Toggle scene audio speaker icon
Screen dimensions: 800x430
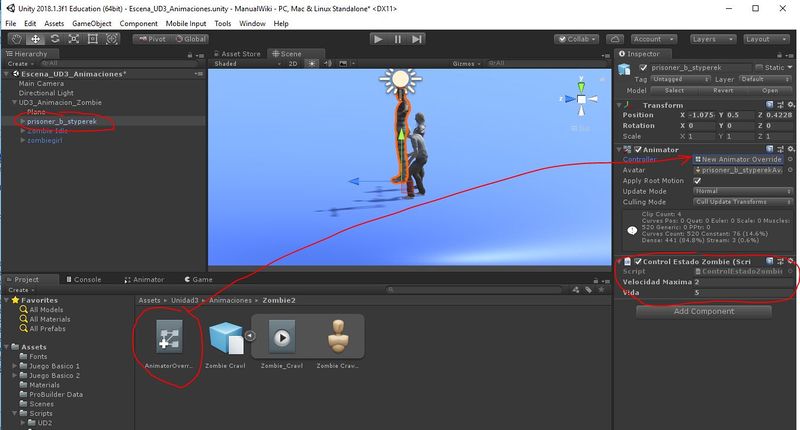(328, 64)
